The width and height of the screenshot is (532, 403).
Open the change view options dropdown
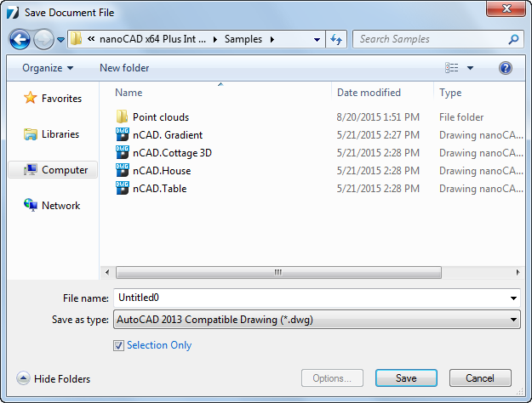(x=470, y=68)
